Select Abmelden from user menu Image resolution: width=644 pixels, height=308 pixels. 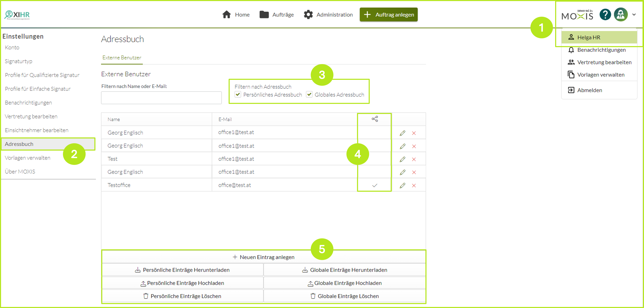(x=589, y=90)
